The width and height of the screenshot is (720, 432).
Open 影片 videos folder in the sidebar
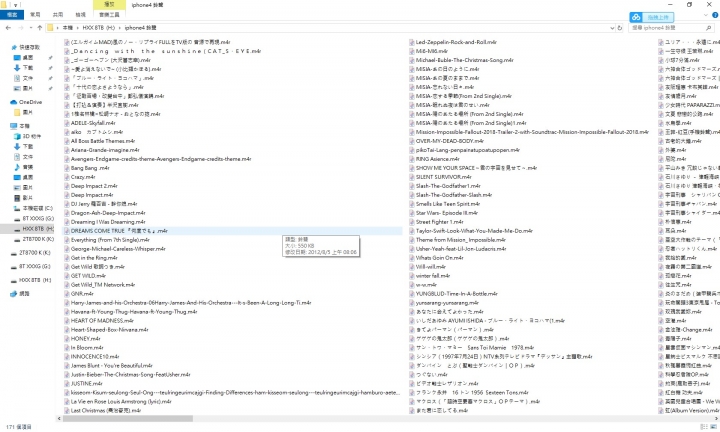[23, 198]
